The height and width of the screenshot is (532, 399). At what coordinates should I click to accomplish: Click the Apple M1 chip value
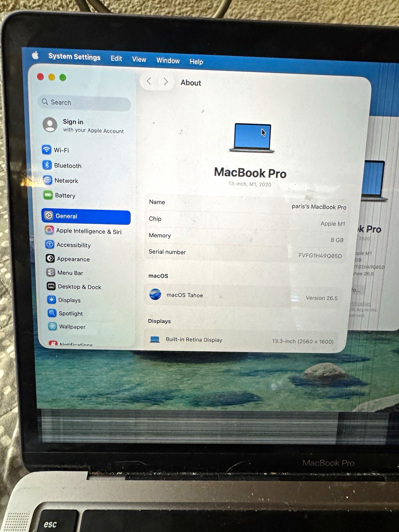point(333,224)
